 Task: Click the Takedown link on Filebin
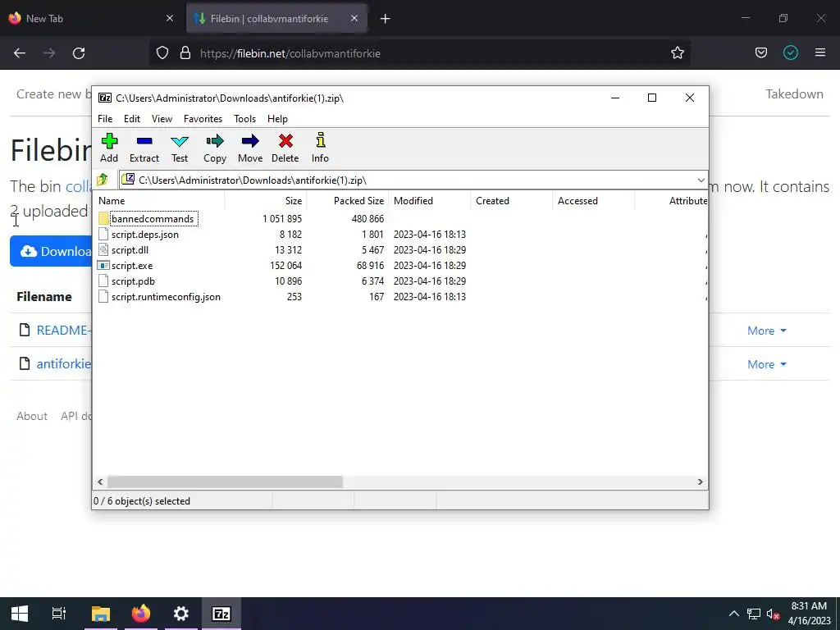(794, 94)
